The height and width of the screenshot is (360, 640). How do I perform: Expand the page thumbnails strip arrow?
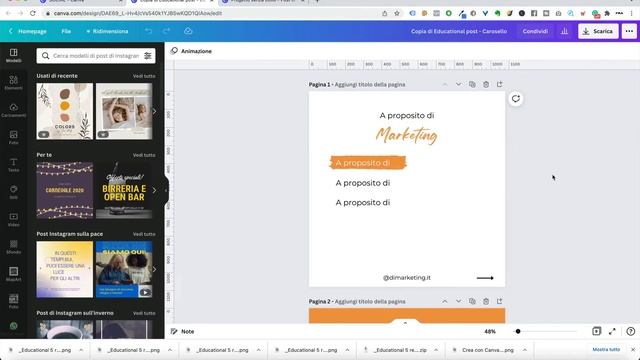click(x=405, y=322)
